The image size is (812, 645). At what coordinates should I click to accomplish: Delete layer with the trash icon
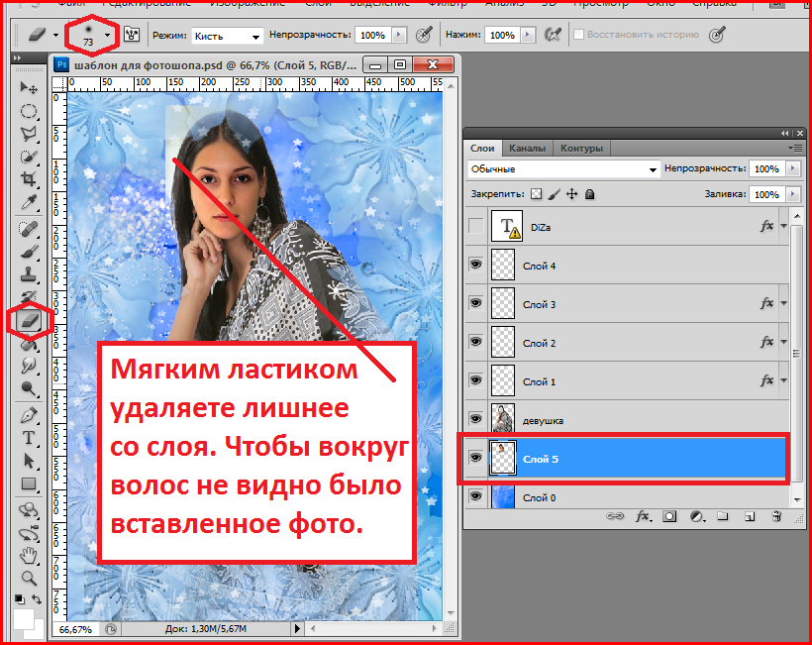pyautogui.click(x=776, y=516)
